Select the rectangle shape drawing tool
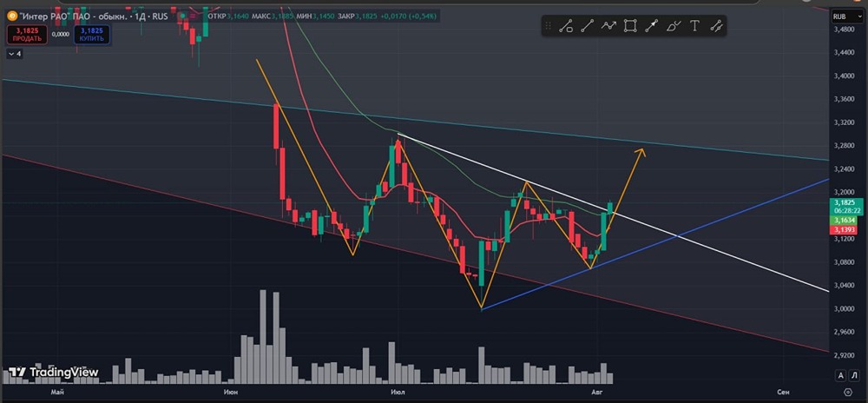This screenshot has width=868, height=403. (x=630, y=25)
